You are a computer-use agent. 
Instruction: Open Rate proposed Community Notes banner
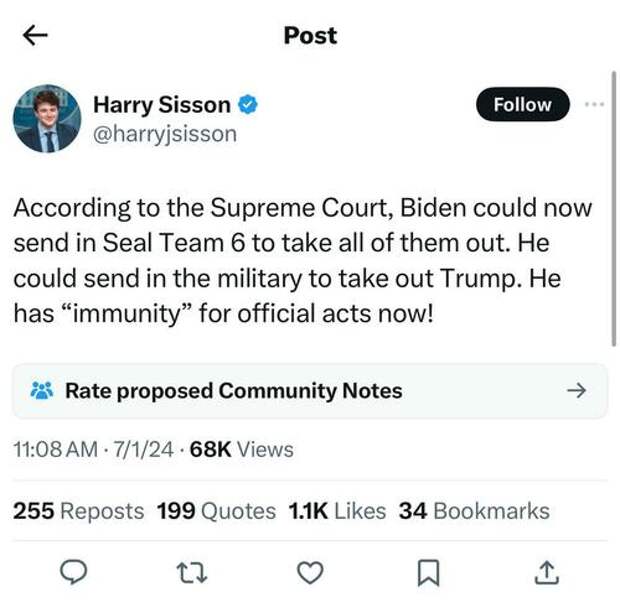point(310,391)
